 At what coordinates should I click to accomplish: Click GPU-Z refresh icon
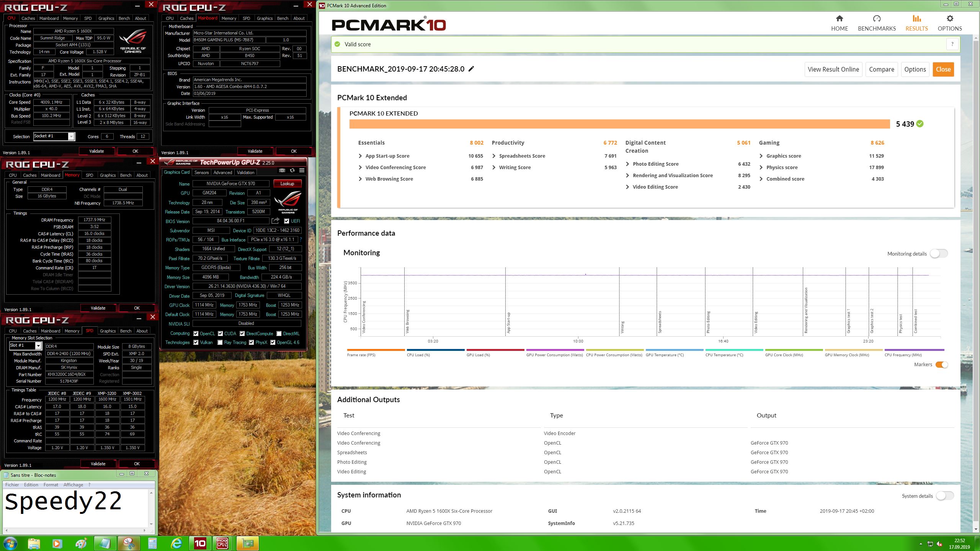pos(292,170)
